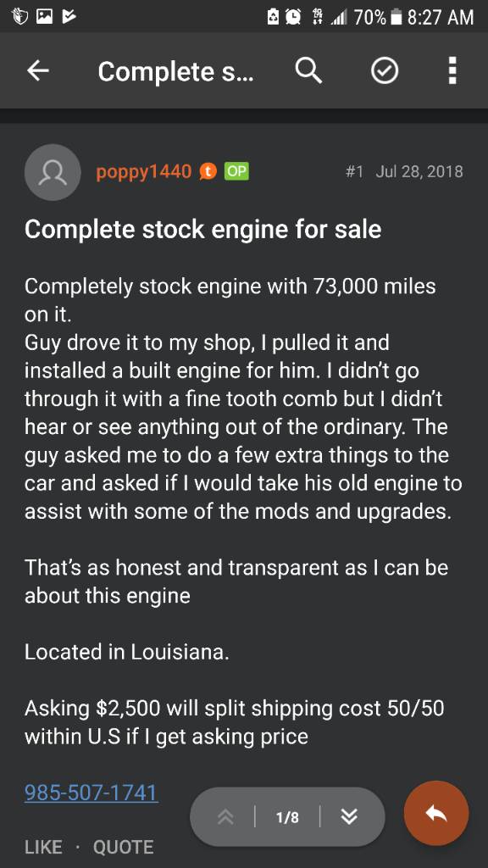488x868 pixels.
Task: Open the #1 post number link
Action: click(x=354, y=171)
